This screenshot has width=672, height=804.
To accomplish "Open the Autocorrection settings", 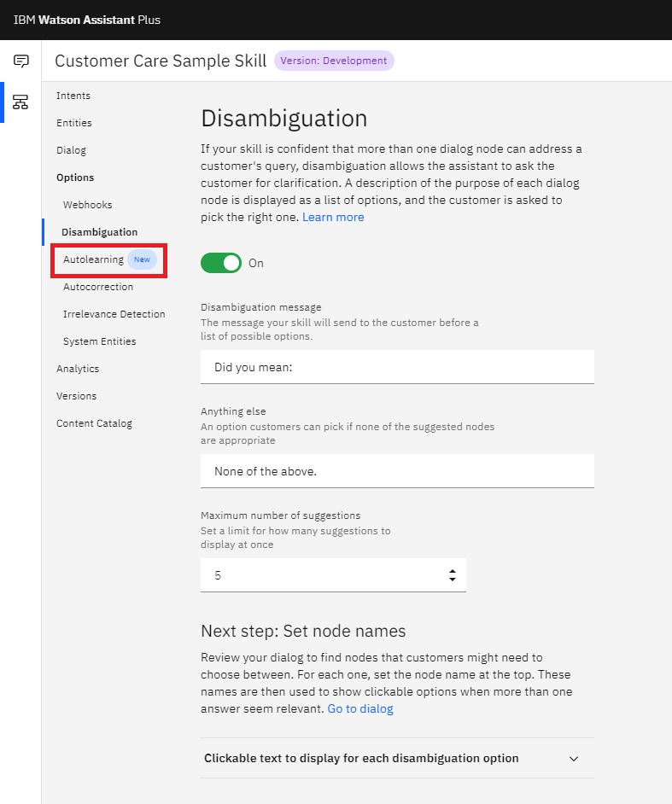I will pyautogui.click(x=98, y=287).
